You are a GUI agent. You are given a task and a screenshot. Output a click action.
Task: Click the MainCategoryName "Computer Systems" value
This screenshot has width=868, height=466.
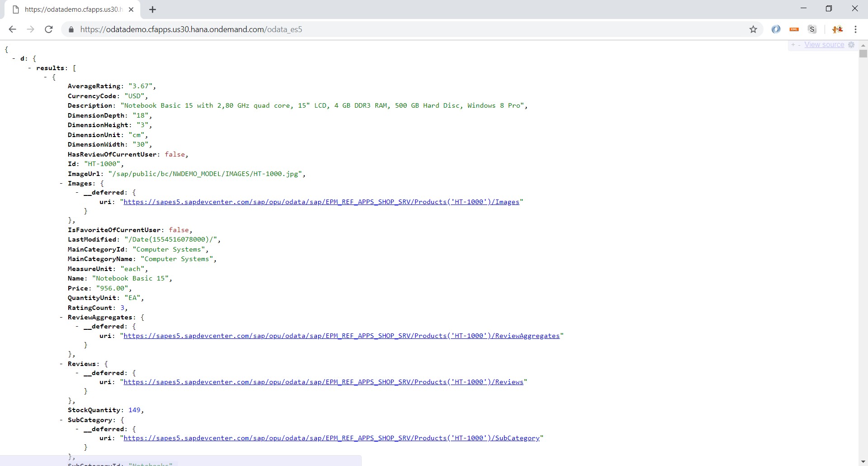point(177,259)
